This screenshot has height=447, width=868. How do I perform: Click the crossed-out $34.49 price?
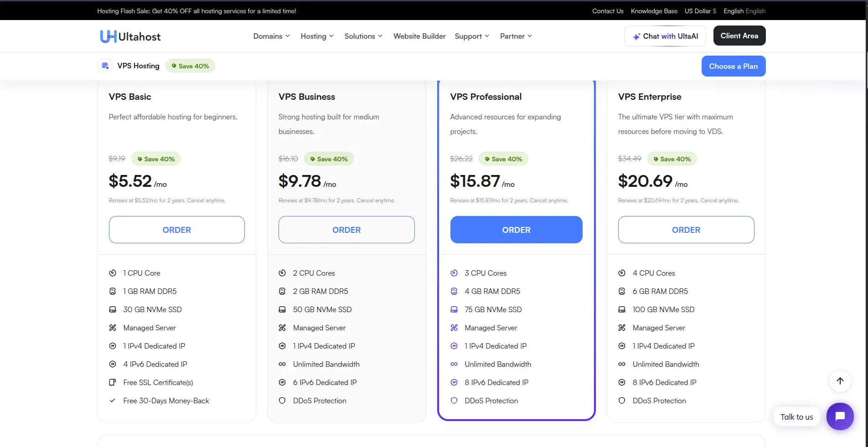point(630,159)
